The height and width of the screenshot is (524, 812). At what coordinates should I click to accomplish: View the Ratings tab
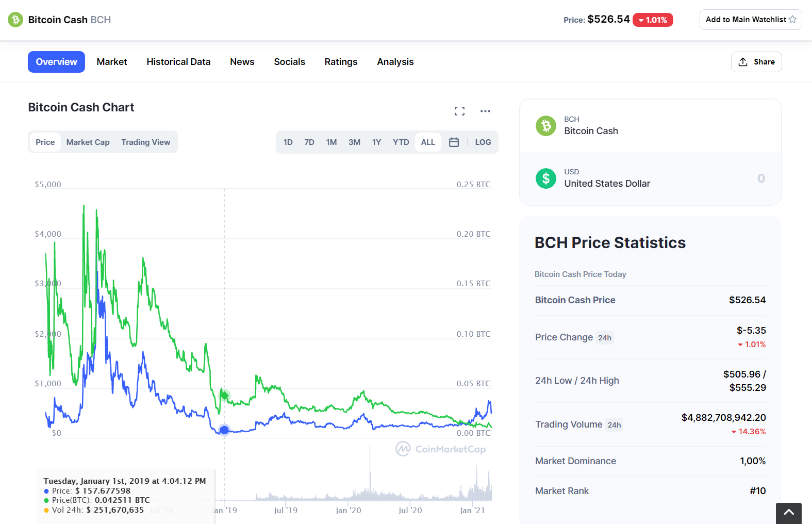tap(341, 62)
